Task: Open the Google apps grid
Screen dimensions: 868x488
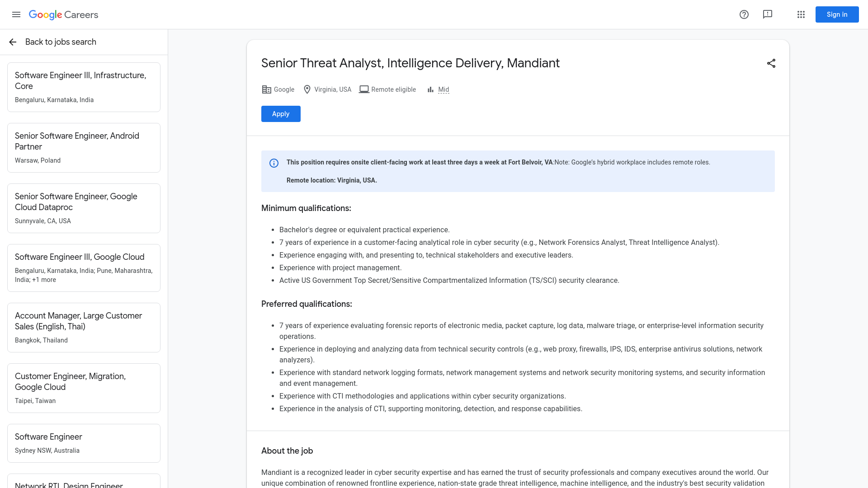Action: (x=801, y=14)
